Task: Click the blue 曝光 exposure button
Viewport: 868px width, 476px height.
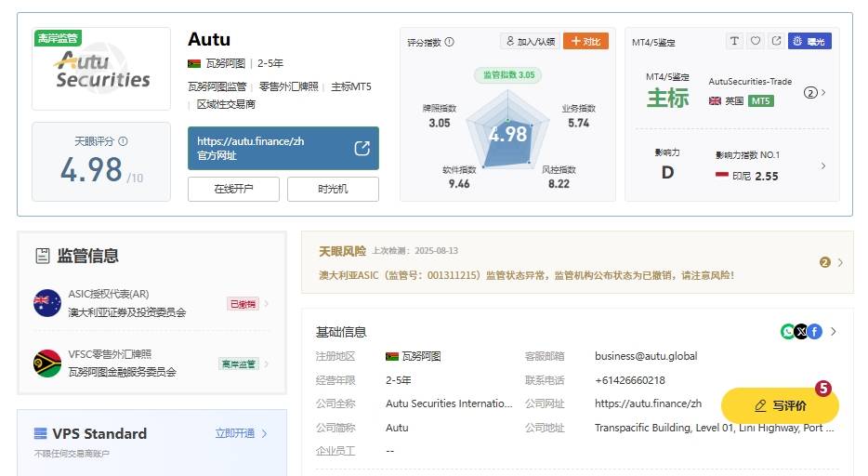Action: [x=809, y=41]
